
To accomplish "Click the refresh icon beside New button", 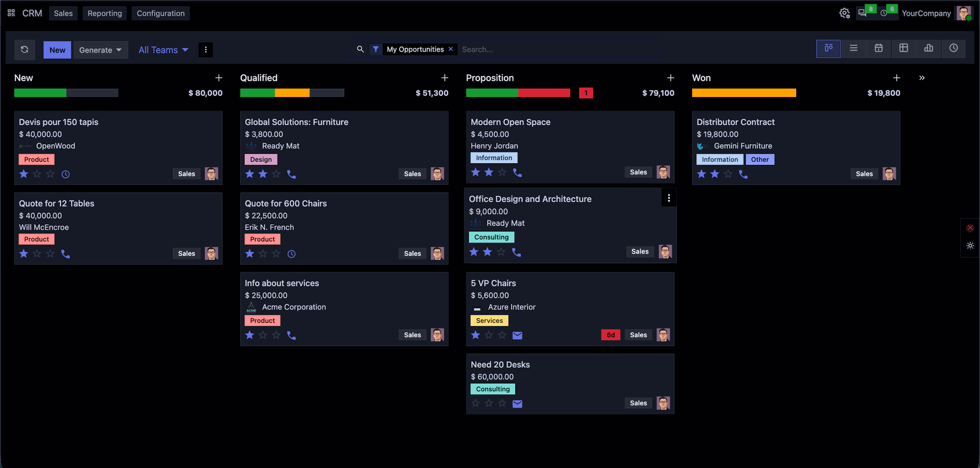I will pyautogui.click(x=24, y=50).
